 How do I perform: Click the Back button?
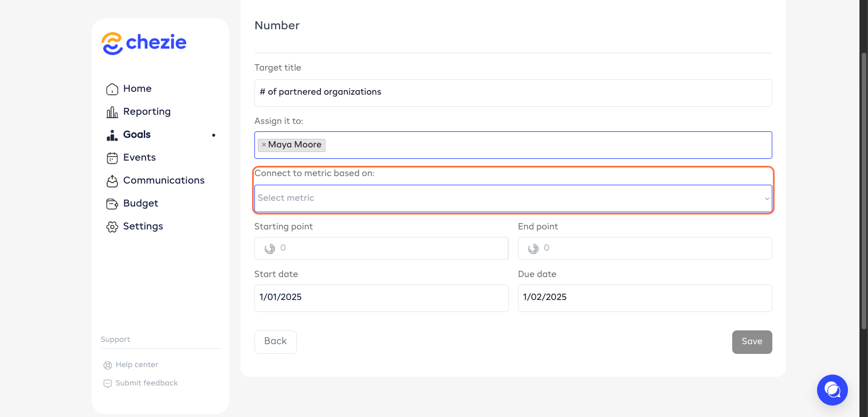(x=275, y=342)
